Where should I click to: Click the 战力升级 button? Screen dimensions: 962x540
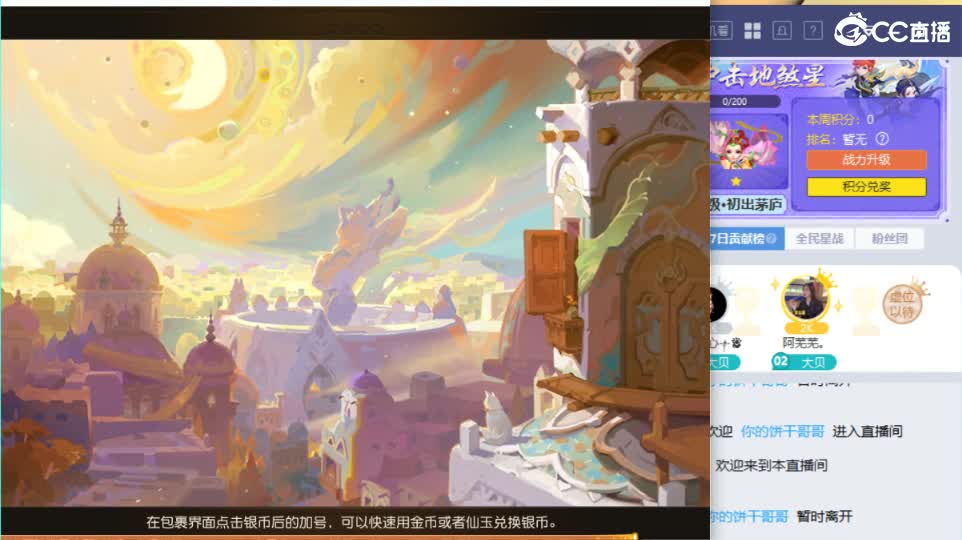tap(866, 160)
